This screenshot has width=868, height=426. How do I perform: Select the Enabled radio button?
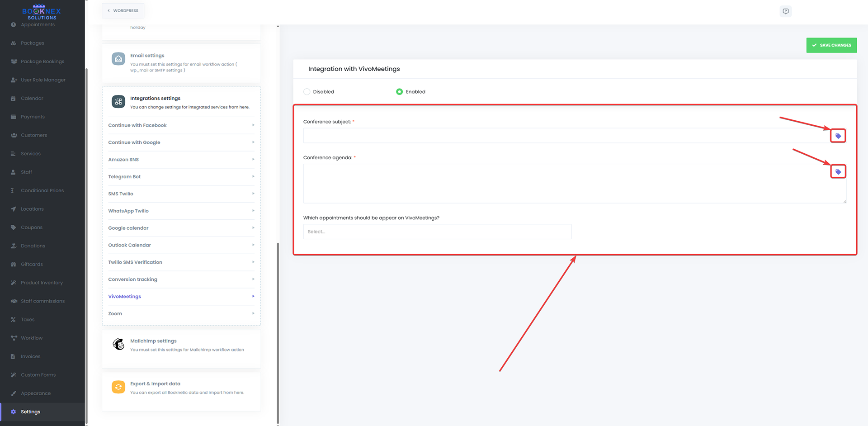point(400,91)
